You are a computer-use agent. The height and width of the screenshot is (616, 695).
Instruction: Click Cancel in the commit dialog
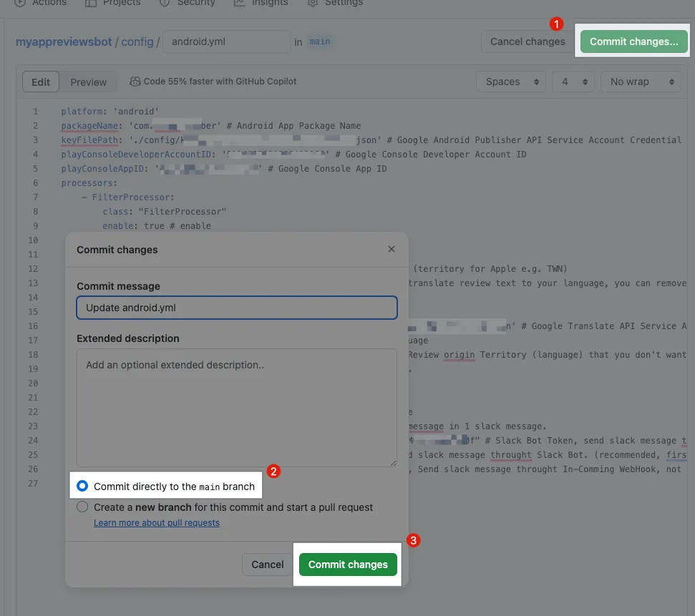click(267, 564)
